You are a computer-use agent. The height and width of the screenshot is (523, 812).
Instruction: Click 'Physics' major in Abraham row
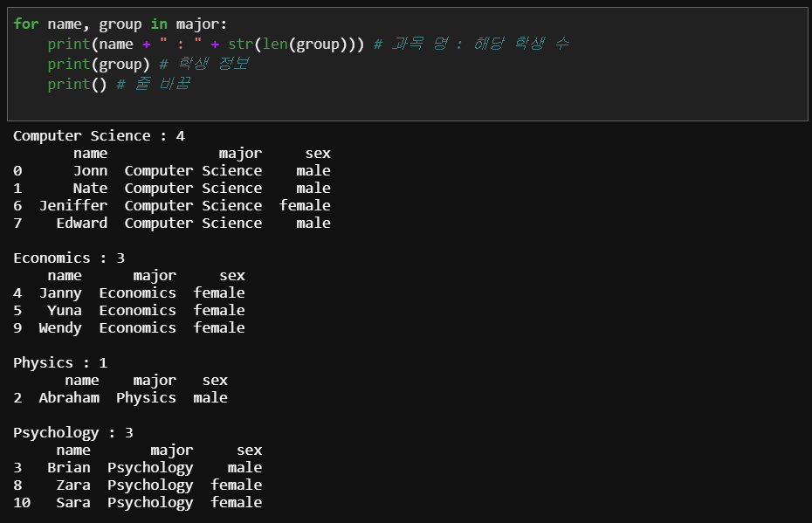point(146,398)
